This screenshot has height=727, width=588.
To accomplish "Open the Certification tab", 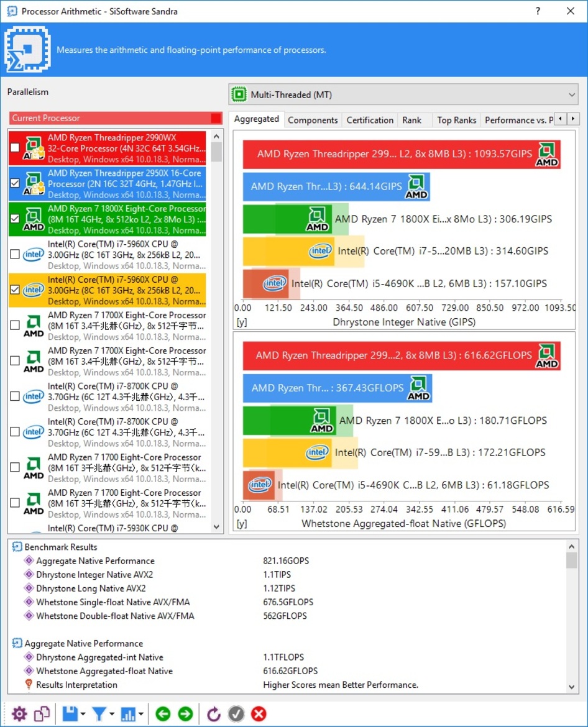I will point(370,120).
